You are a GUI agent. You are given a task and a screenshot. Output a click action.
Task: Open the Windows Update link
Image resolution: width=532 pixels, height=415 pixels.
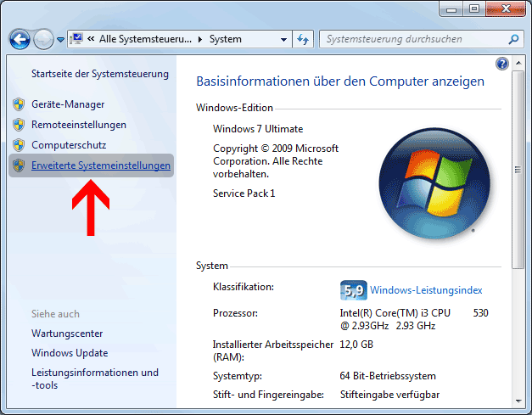(70, 353)
